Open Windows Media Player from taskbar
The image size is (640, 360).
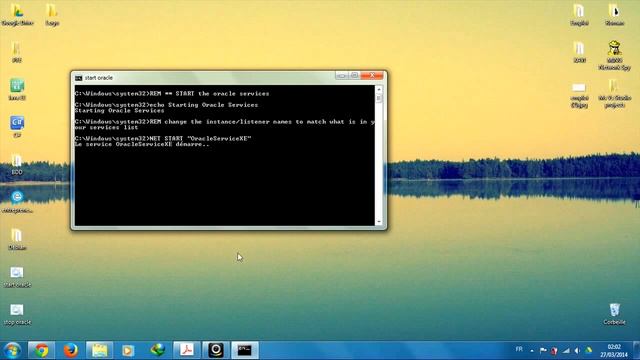click(x=128, y=350)
